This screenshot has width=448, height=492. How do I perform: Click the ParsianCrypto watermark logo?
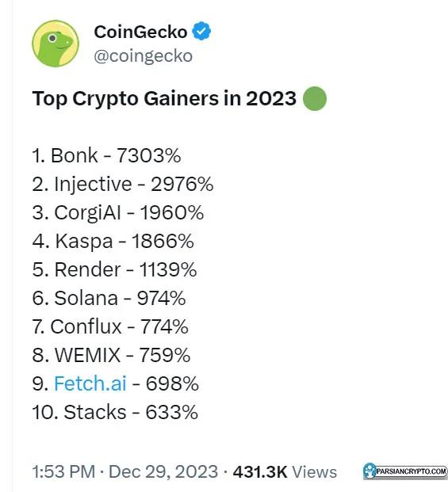tap(405, 471)
